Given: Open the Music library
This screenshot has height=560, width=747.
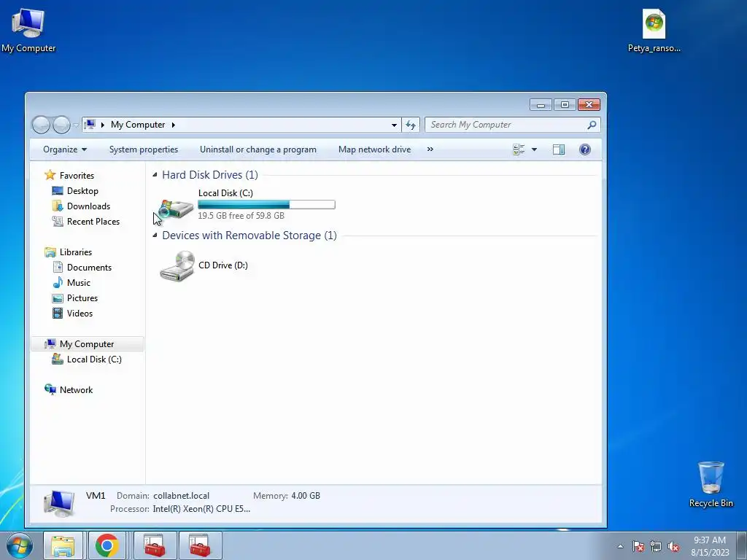Looking at the screenshot, I should click(x=79, y=283).
